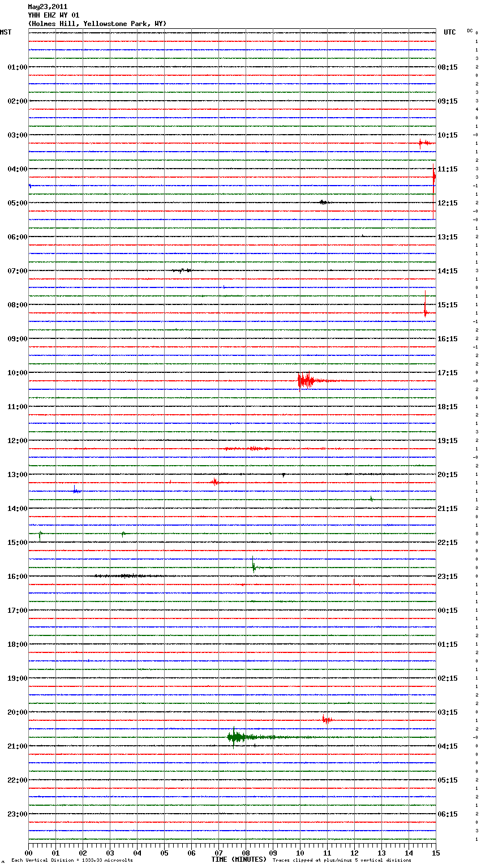Click the 17:15 UTC row label
481x868 pixels.
[448, 373]
